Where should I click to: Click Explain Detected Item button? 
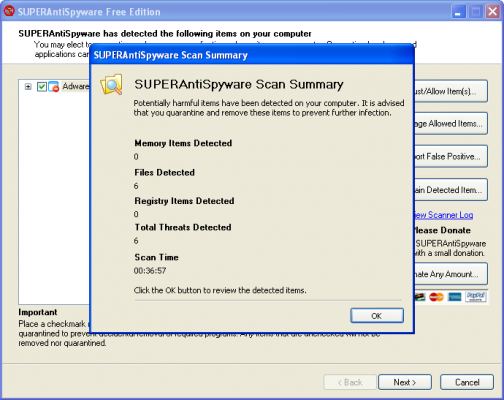tap(451, 190)
